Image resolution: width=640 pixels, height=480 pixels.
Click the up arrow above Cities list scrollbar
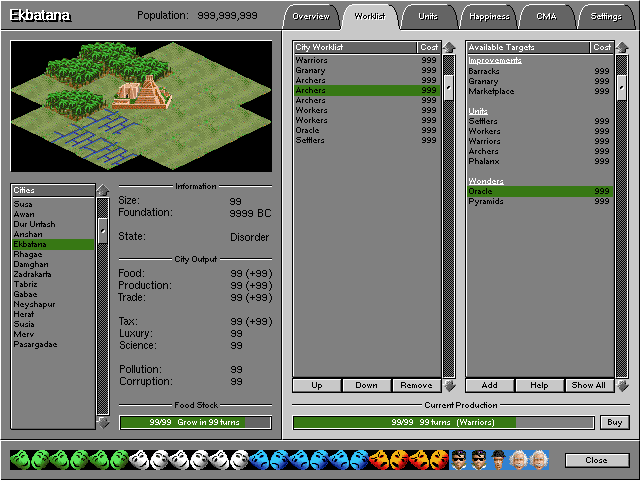tap(103, 190)
